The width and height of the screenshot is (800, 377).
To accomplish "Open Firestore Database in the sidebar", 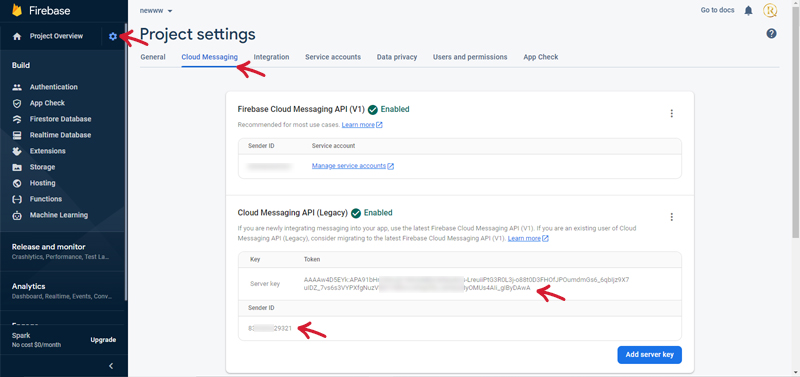I will (60, 119).
